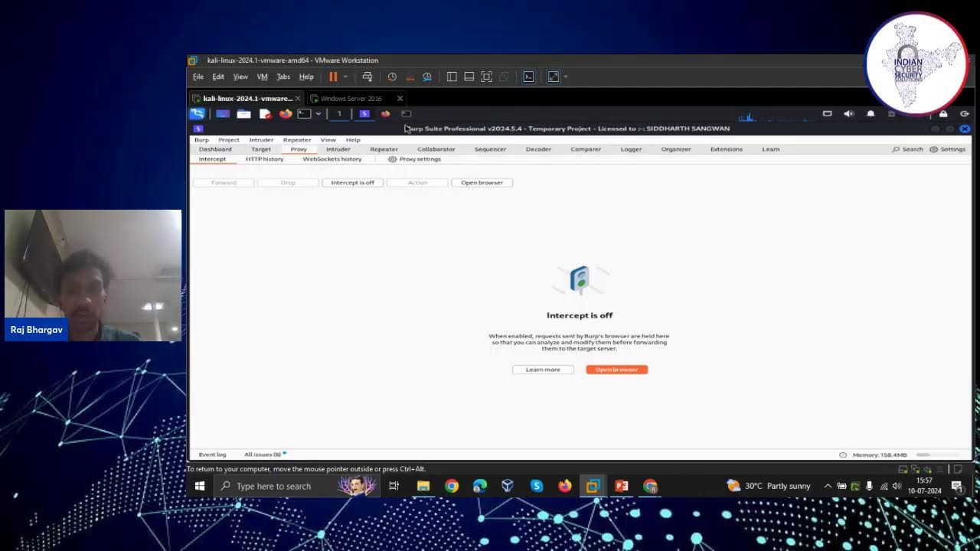Expand the dropdown next to full screen icon

566,77
